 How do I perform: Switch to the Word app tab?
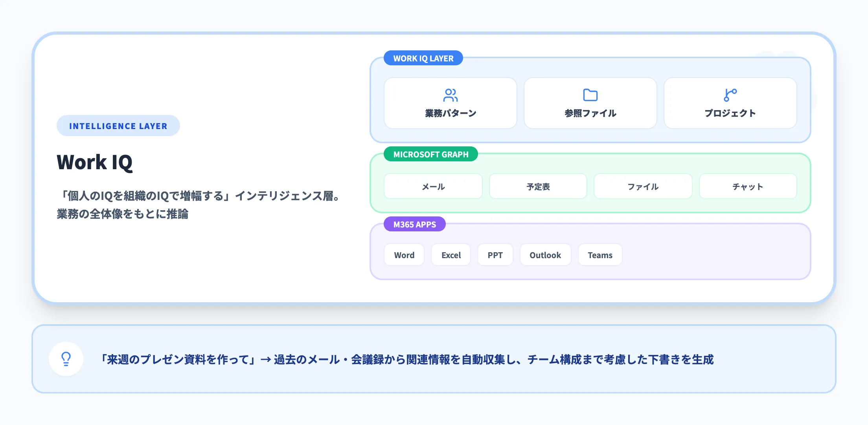coord(404,255)
